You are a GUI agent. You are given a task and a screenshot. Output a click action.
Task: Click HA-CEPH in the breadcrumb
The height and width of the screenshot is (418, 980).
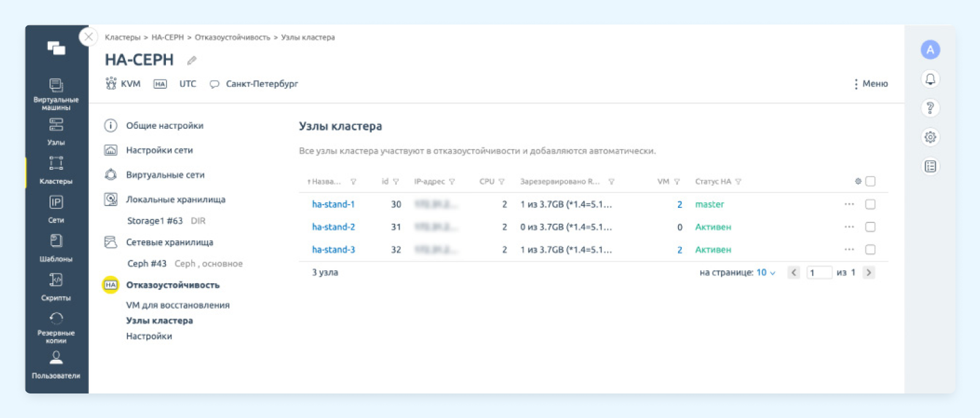pos(167,37)
